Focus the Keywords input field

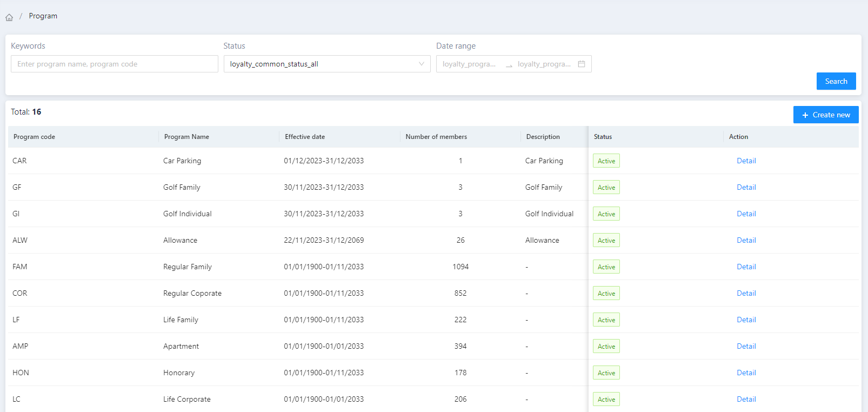(114, 64)
